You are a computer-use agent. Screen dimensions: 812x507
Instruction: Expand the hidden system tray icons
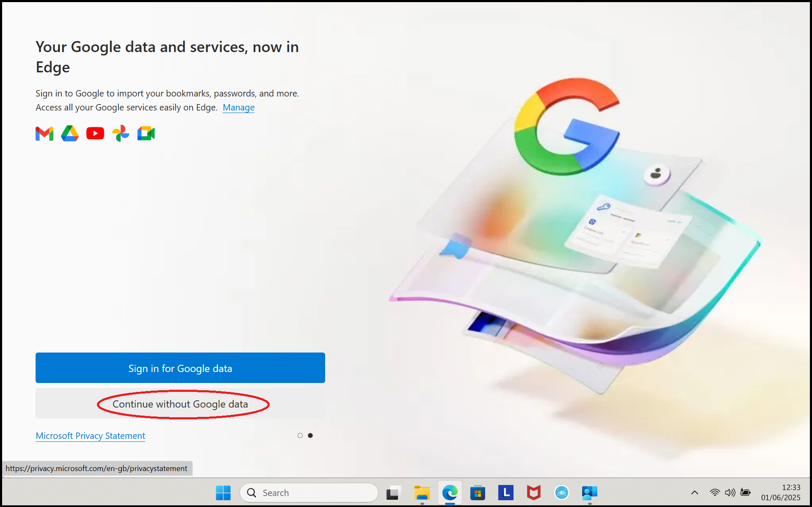pyautogui.click(x=695, y=493)
